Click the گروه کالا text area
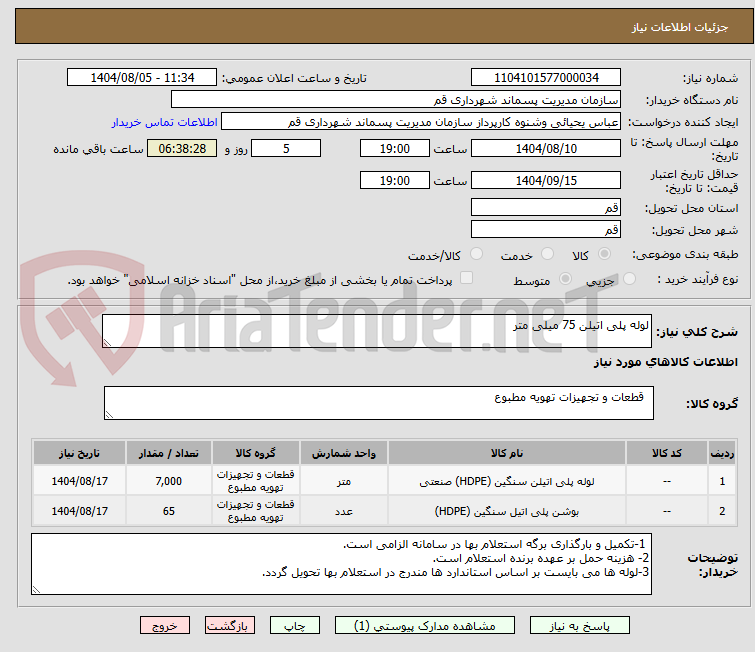Image resolution: width=755 pixels, height=652 pixels. coord(378,403)
